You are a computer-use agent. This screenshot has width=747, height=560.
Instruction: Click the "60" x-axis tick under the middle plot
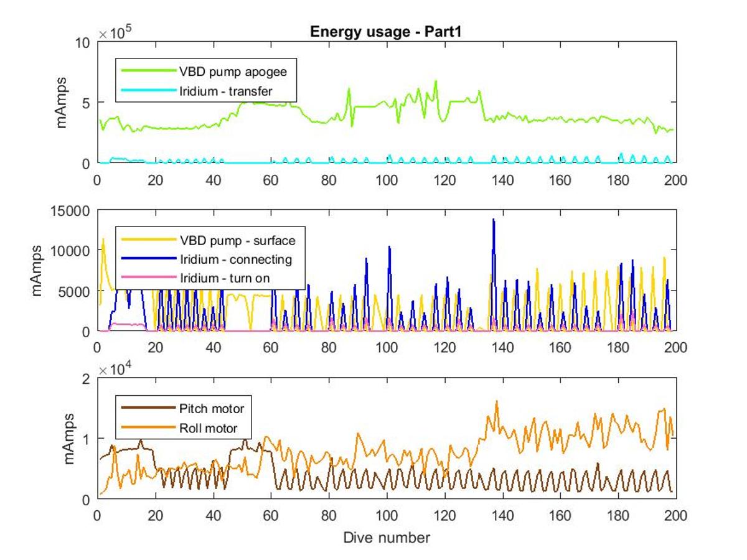pos(271,347)
